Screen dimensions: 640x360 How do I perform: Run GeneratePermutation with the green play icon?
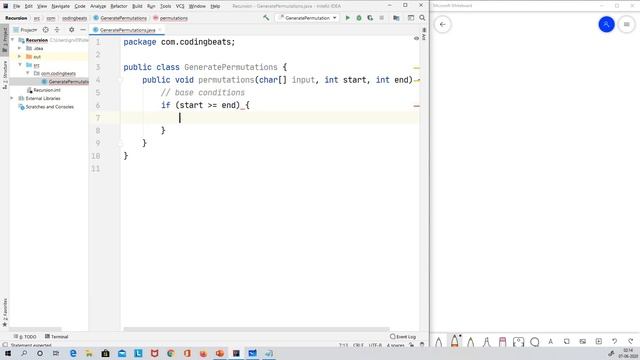tap(347, 18)
